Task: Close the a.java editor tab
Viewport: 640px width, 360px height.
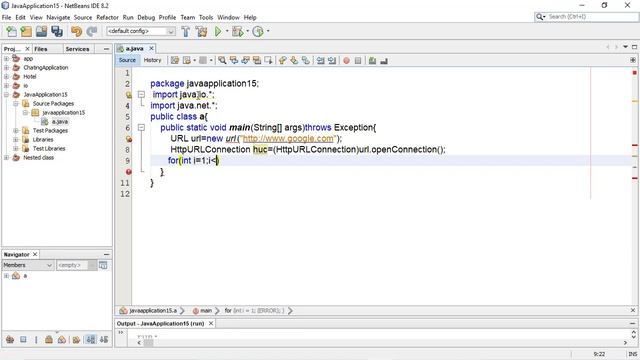Action: click(151, 49)
